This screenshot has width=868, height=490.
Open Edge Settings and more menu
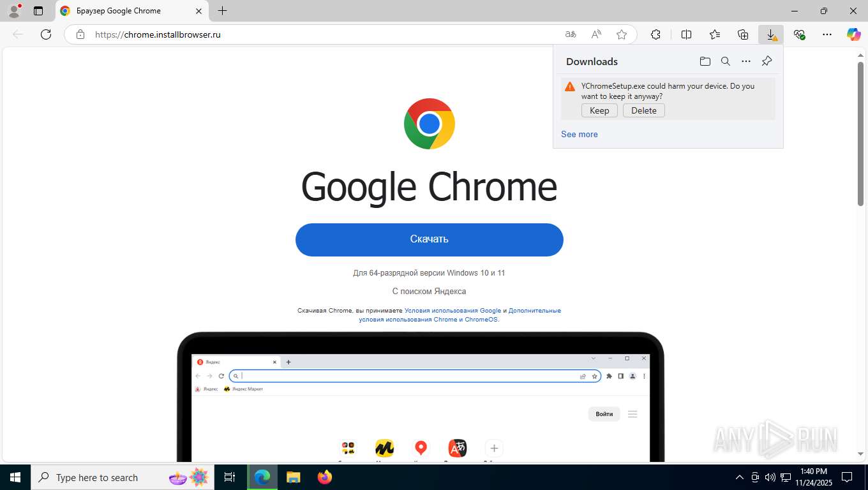click(827, 34)
